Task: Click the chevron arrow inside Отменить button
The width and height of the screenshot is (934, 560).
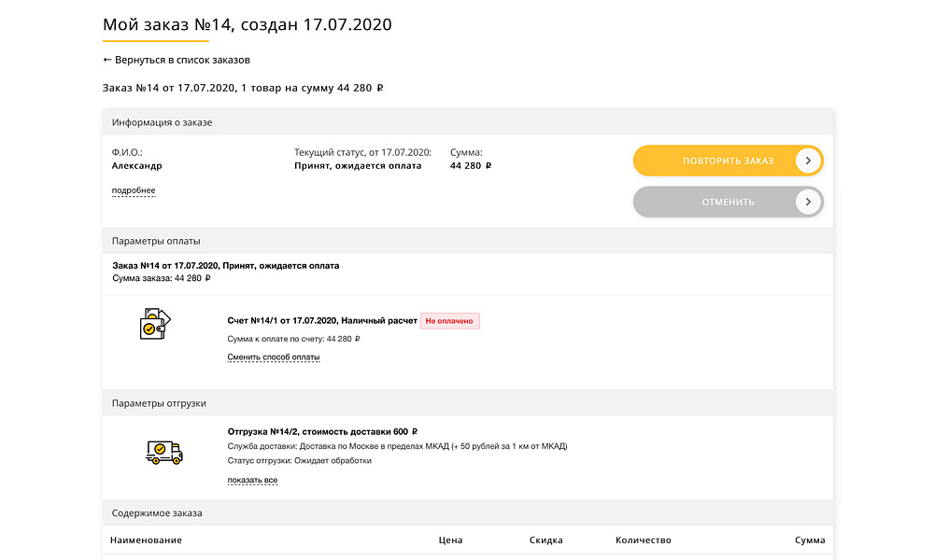Action: click(807, 202)
